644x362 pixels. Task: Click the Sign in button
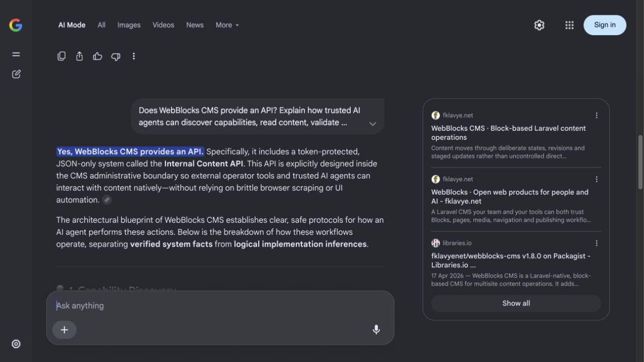coord(605,25)
